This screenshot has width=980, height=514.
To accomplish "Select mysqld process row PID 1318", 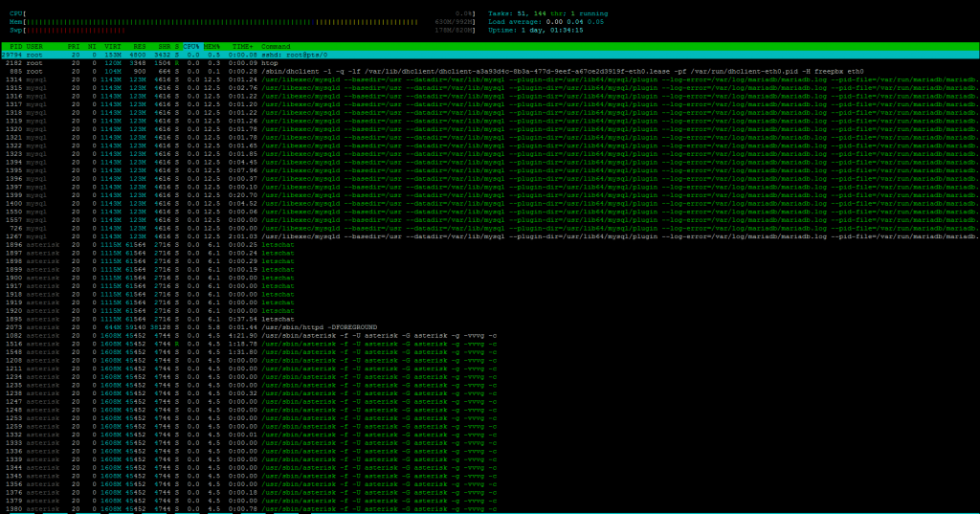I will [x=490, y=113].
